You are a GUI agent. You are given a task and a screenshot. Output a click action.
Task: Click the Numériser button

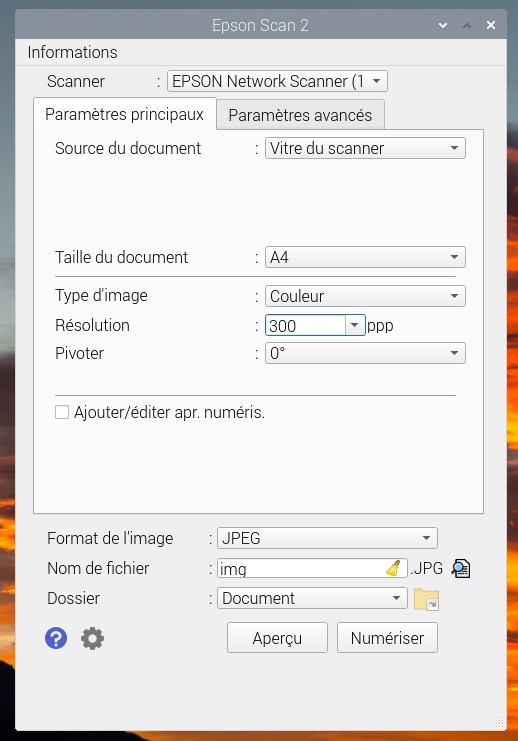coord(387,638)
